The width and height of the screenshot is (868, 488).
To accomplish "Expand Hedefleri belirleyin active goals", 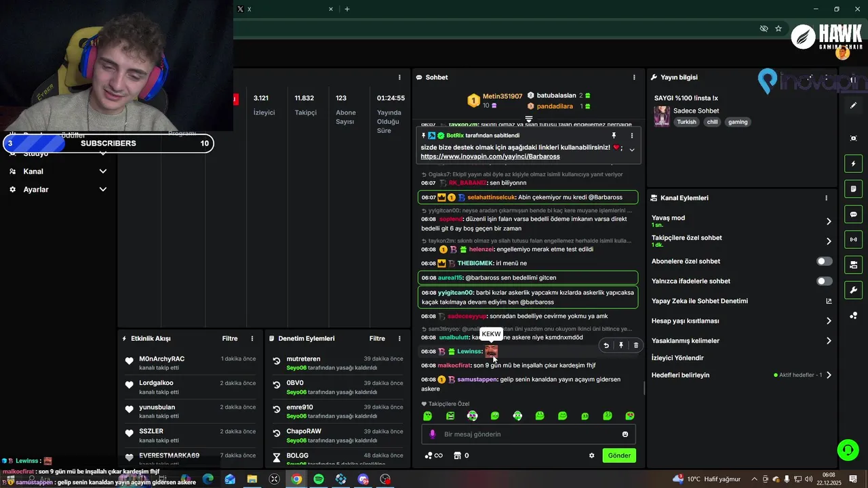I will (x=829, y=375).
